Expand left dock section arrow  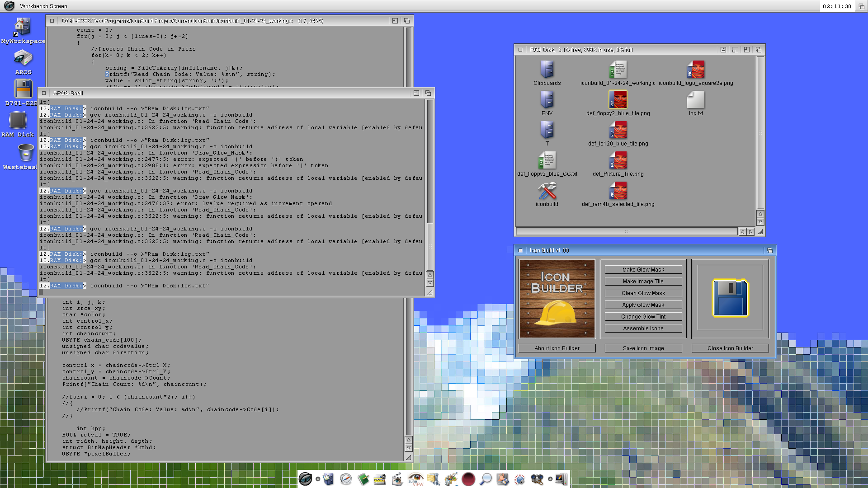pyautogui.click(x=318, y=479)
